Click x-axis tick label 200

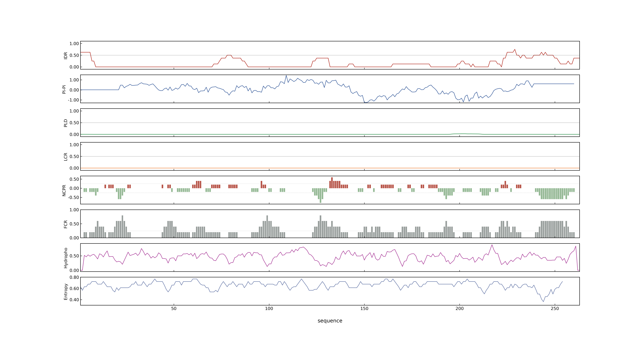[x=459, y=309]
